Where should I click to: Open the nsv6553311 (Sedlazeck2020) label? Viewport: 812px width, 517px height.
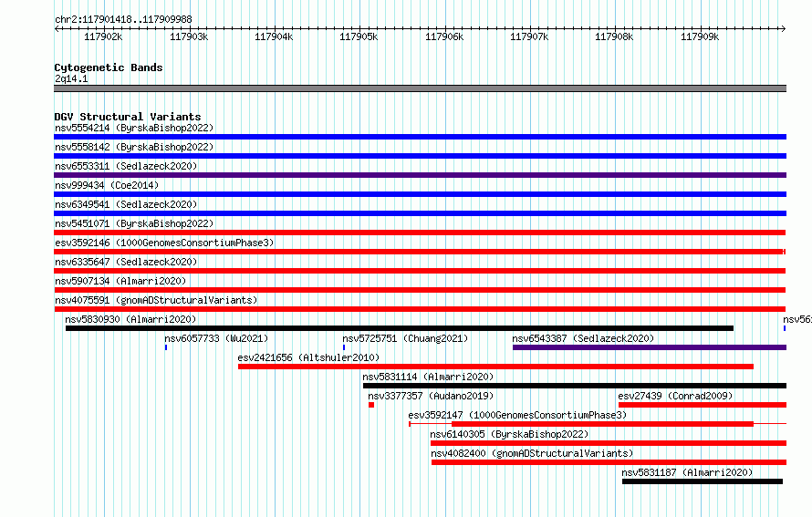pos(126,166)
